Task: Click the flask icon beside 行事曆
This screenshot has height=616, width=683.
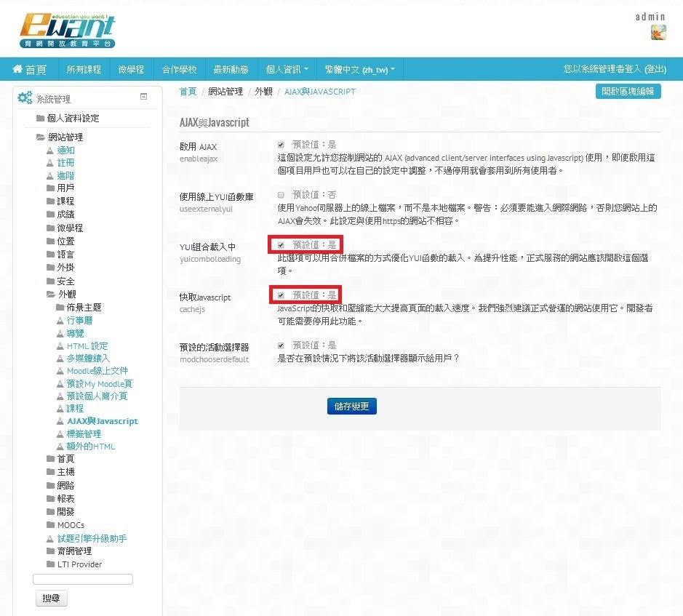Action: pos(60,321)
